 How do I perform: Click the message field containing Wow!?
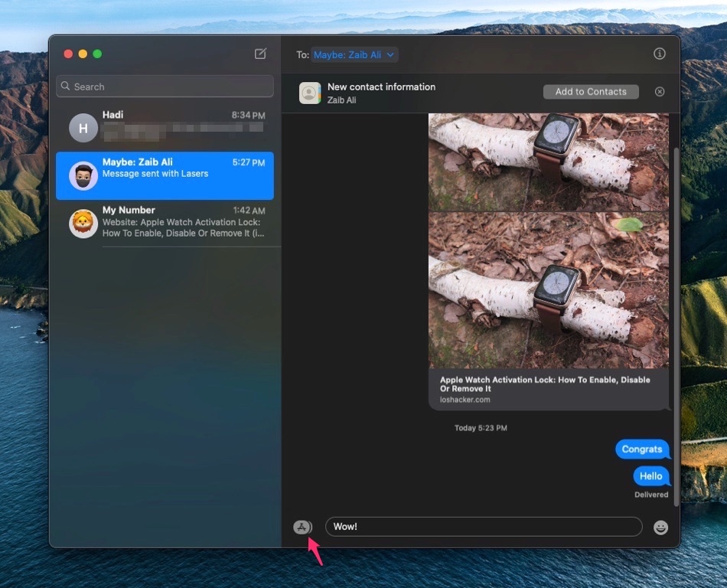point(484,527)
